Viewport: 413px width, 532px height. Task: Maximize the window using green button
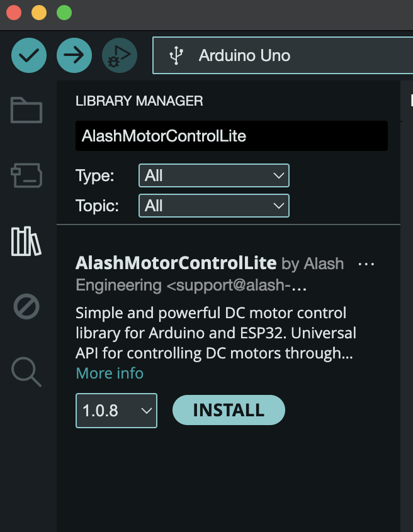64,13
